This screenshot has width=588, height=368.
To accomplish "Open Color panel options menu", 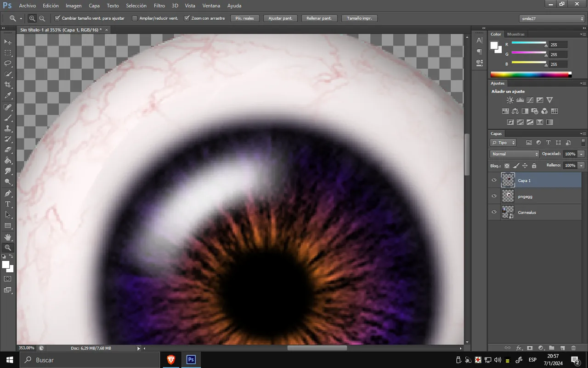I will click(x=582, y=34).
